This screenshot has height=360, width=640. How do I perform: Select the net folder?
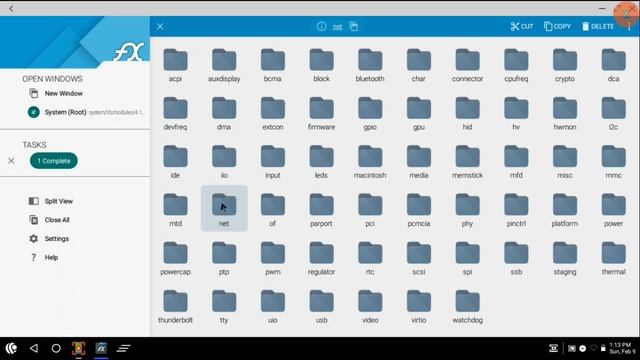[224, 209]
